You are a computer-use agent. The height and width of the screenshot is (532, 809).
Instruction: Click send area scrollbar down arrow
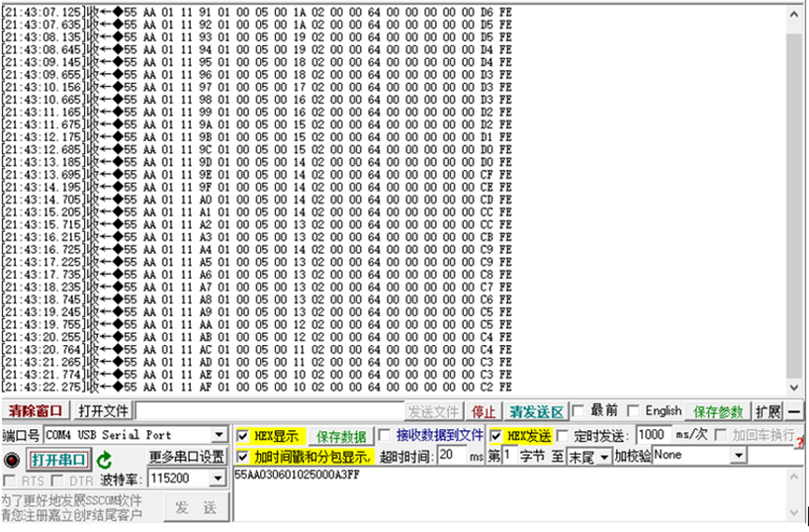[x=794, y=511]
